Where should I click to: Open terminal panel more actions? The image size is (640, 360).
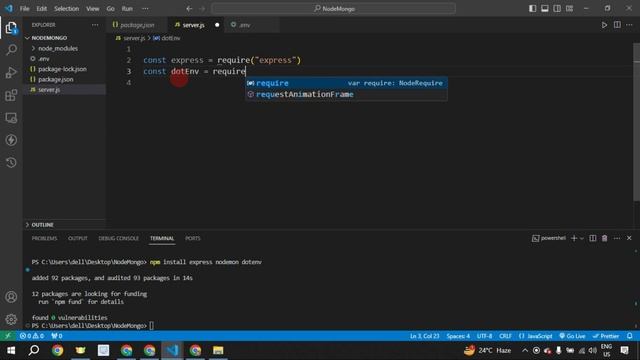point(617,238)
